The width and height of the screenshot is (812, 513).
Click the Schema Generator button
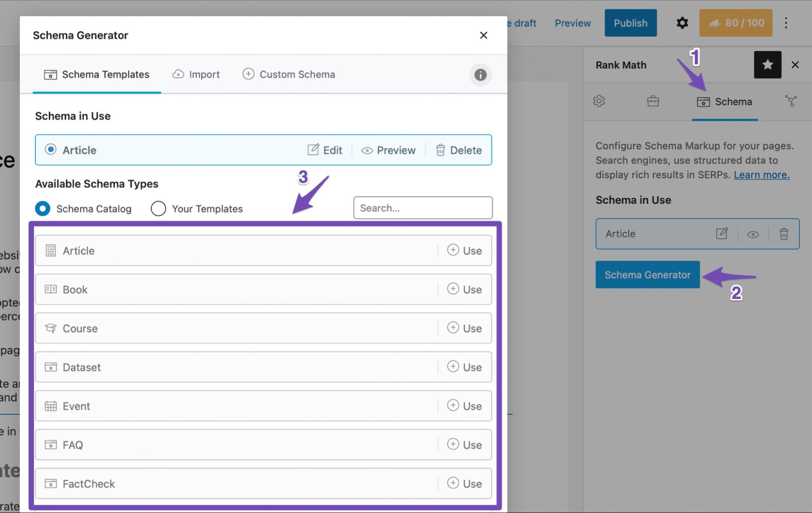point(647,275)
